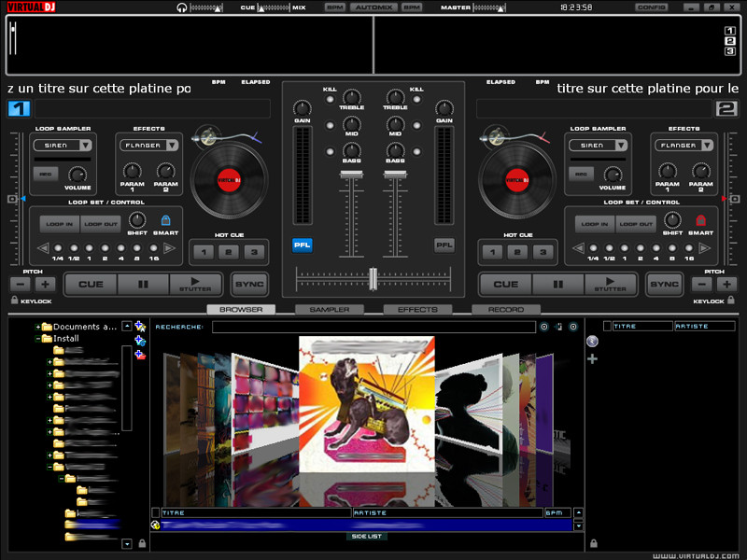Viewport: 747px width, 560px height.
Task: Open left deck Siren sampler dropdown
Action: coord(86,146)
